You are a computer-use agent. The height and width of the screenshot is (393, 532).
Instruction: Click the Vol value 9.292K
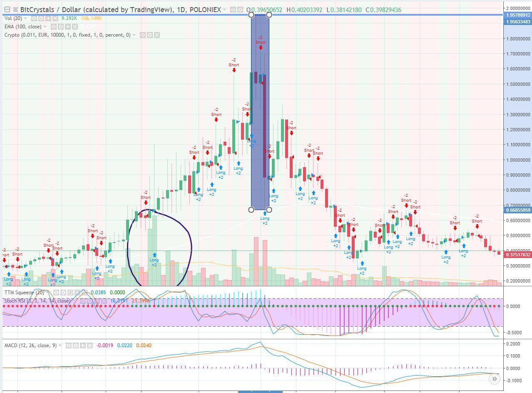pos(69,18)
